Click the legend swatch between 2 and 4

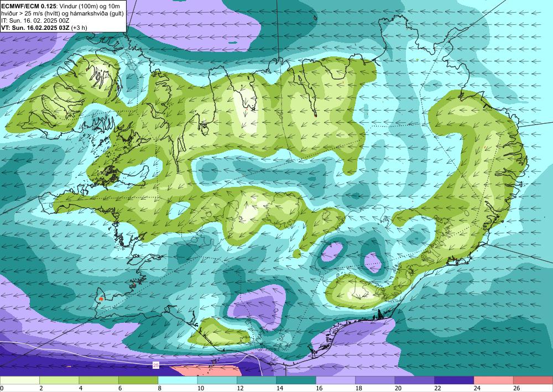tap(59, 380)
